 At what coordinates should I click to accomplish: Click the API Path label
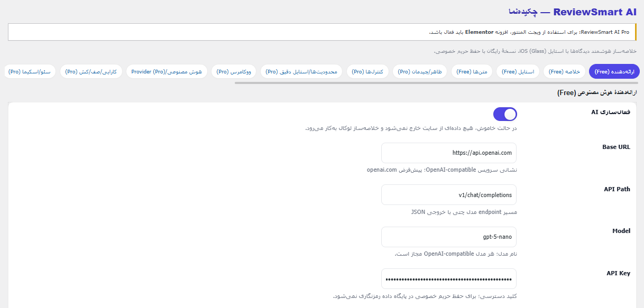617,189
